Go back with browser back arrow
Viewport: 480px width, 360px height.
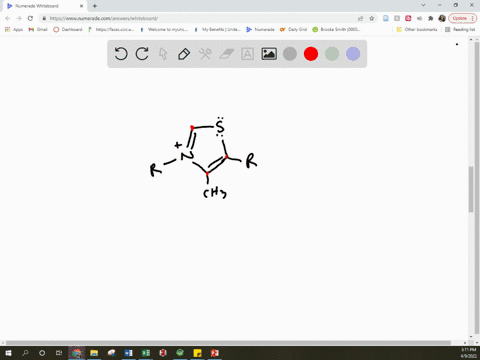8,18
